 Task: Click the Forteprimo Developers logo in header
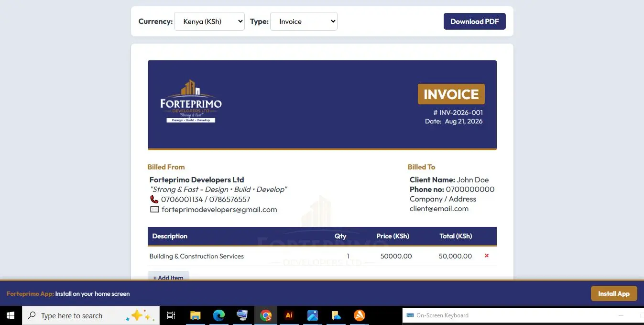tap(191, 101)
